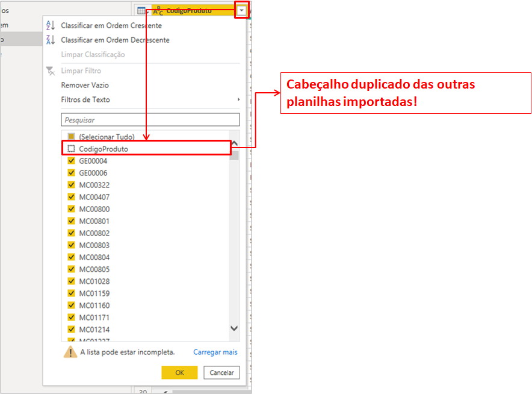Open the CodigoProduto column filter dropdown arrow

click(241, 10)
